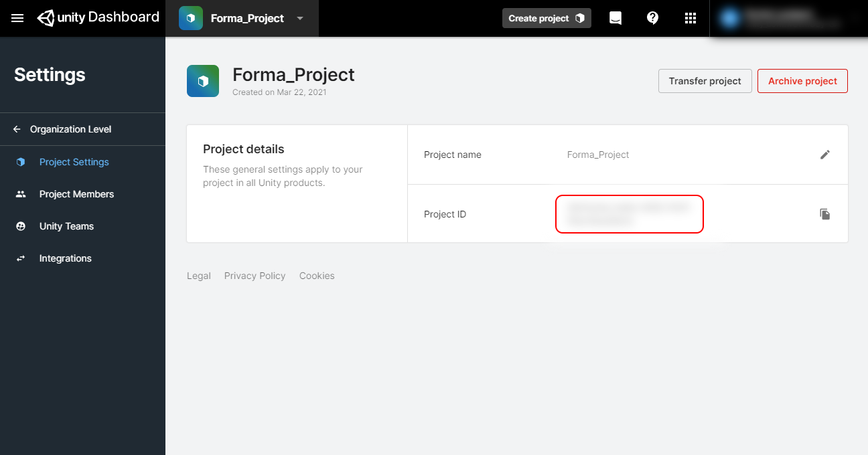The image size is (868, 455).
Task: Open Integrations section
Action: click(65, 258)
